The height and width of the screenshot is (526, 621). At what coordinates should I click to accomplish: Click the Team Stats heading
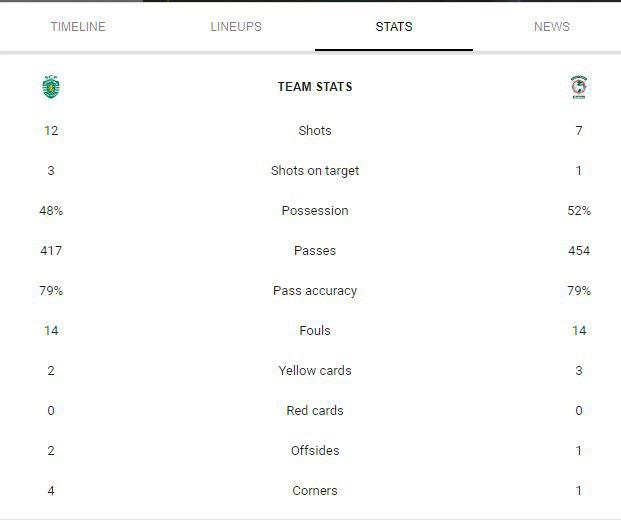(315, 87)
